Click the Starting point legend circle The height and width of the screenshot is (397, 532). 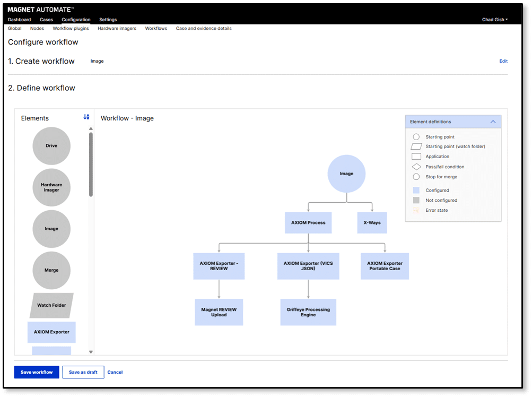(416, 137)
